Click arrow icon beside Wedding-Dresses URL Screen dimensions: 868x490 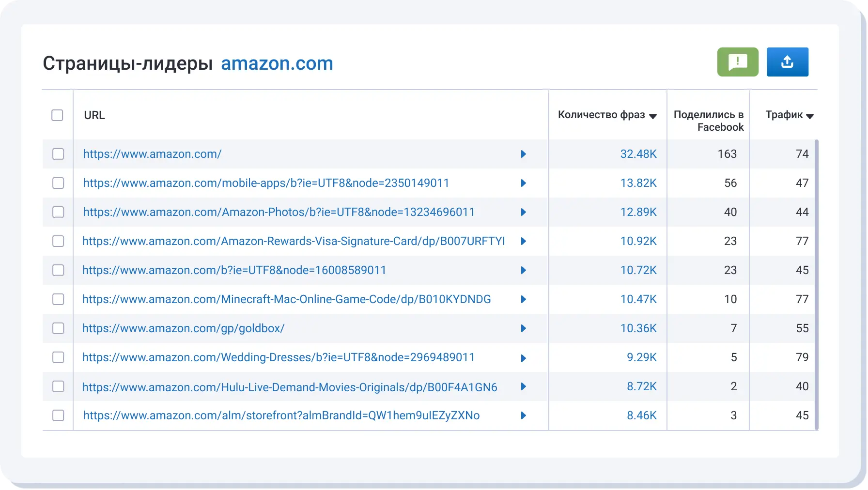tap(523, 358)
